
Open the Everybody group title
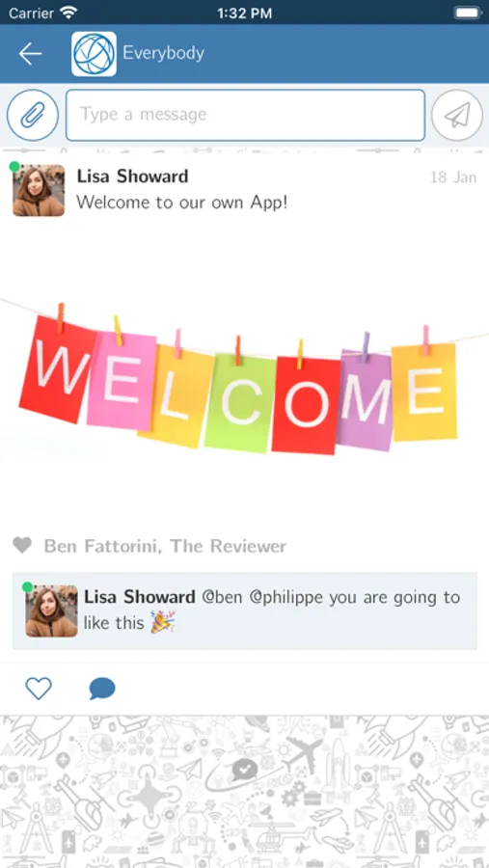[163, 53]
